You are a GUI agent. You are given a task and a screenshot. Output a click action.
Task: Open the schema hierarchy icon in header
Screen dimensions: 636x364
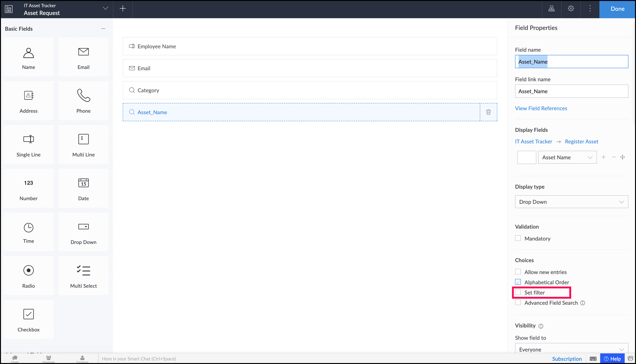tap(551, 9)
